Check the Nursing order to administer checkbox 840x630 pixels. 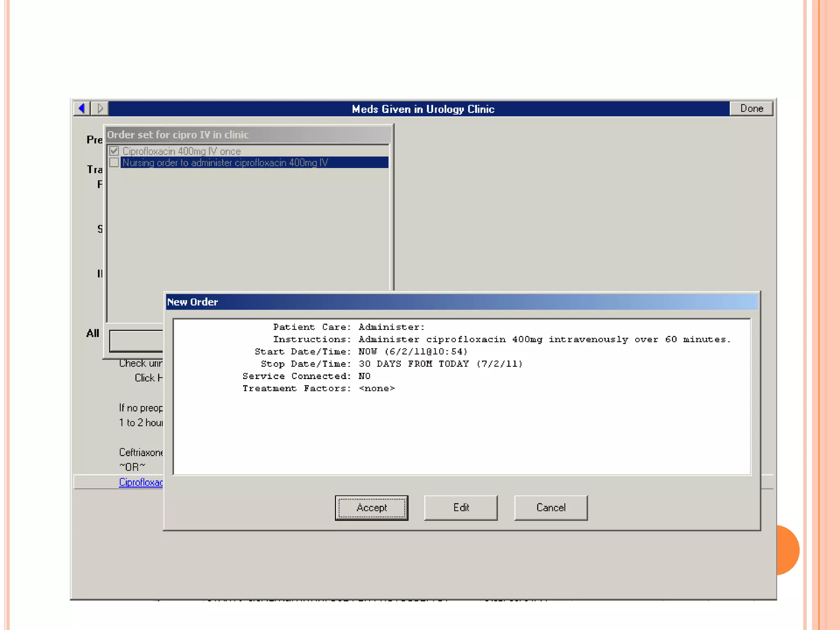point(114,162)
